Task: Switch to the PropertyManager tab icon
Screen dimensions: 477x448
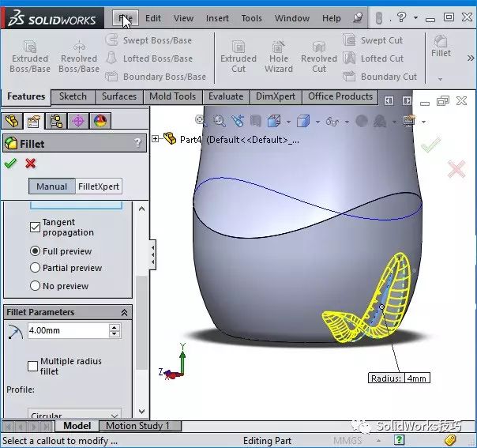Action: 34,121
